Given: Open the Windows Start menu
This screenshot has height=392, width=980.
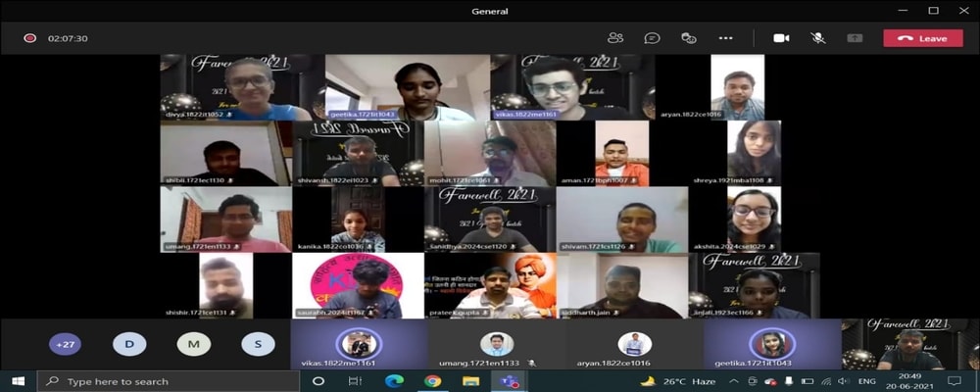Looking at the screenshot, I should point(18,381).
